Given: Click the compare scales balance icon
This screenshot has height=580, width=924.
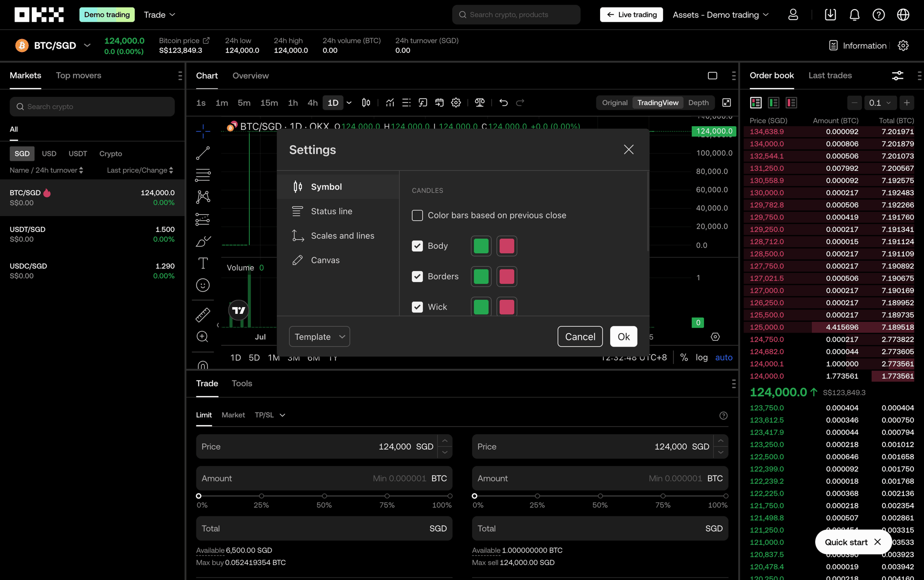Looking at the screenshot, I should click(x=480, y=103).
